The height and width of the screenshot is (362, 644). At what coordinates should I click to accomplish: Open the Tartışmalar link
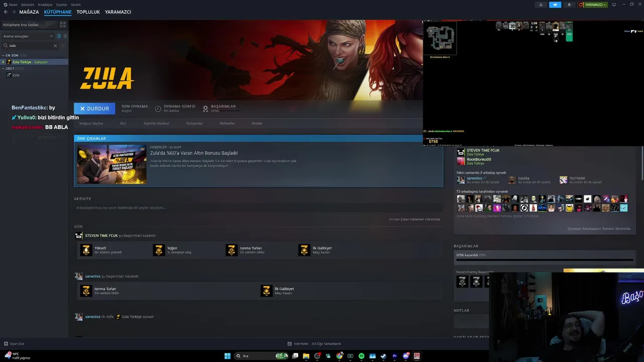pyautogui.click(x=194, y=123)
